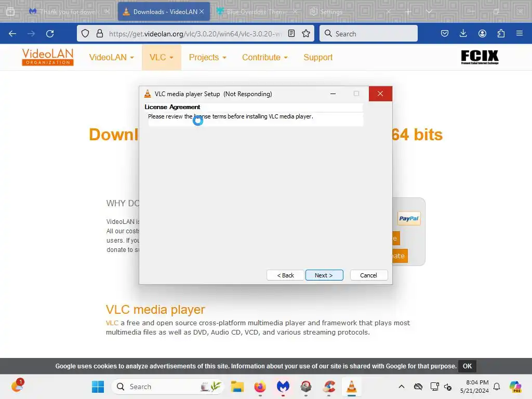Click the taskbar Search box
532x399 pixels.
click(x=168, y=387)
